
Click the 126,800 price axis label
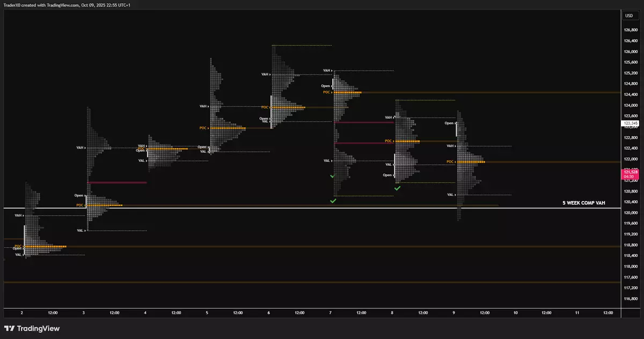click(x=631, y=30)
